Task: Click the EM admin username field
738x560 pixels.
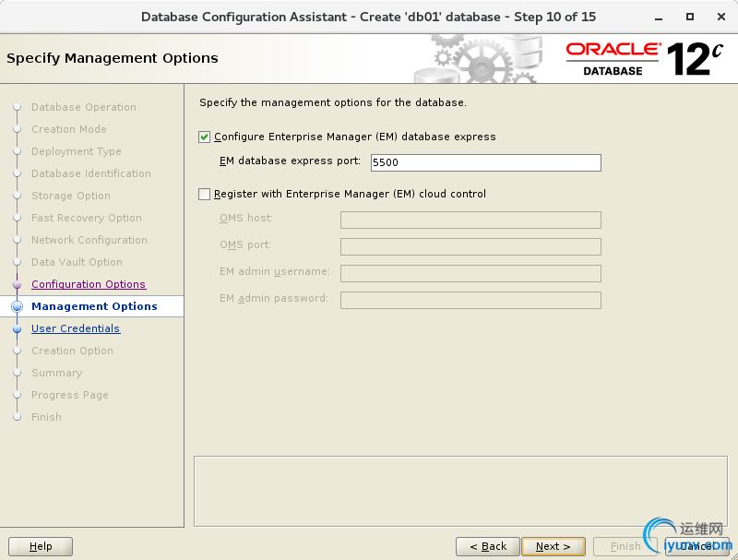Action: coord(470,273)
